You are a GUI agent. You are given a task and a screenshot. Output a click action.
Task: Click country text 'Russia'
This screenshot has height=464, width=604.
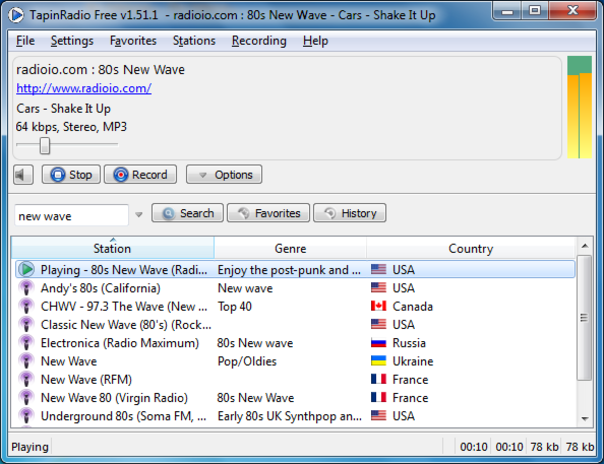point(409,343)
